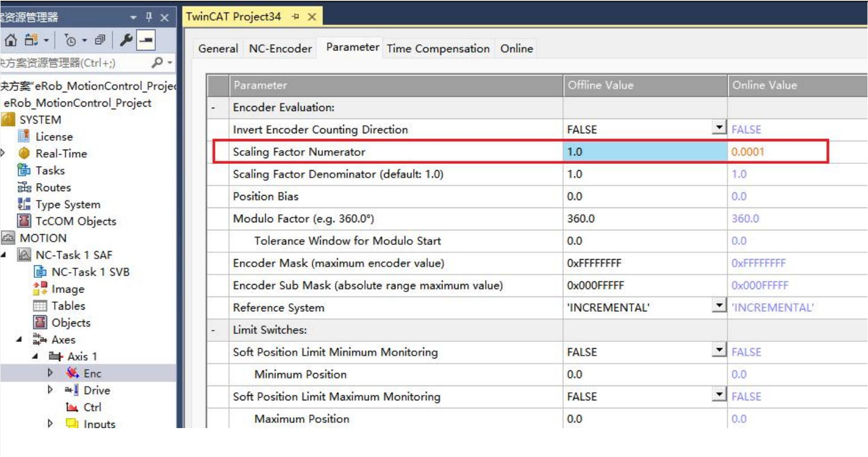The width and height of the screenshot is (868, 457).
Task: Close the TwinCAT Project34 tab
Action: (x=312, y=17)
